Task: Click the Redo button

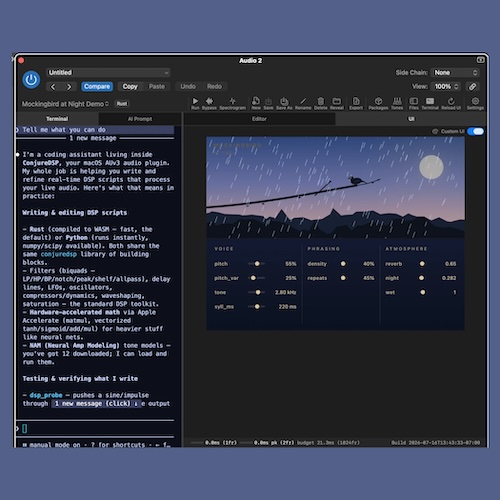Action: (x=214, y=87)
